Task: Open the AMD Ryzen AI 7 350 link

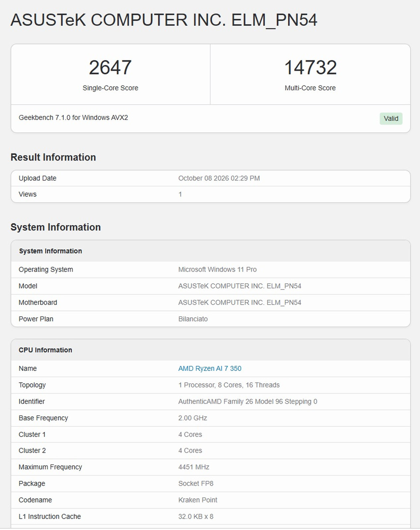Action: point(210,368)
